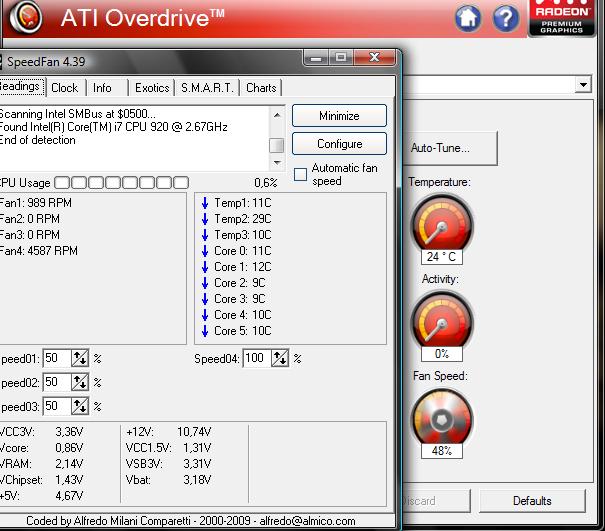Adjust the Speed01 spinner arrows

80,359
